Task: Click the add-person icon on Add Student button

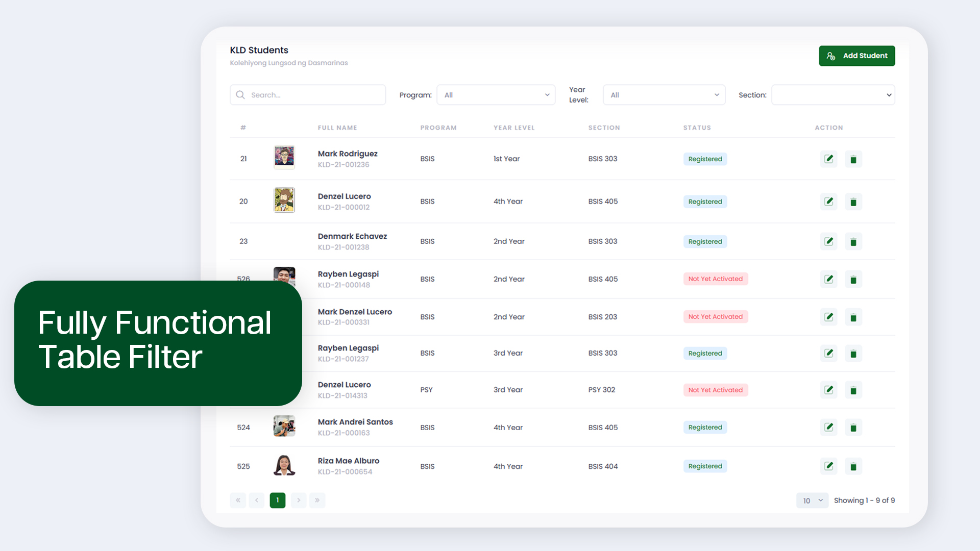Action: click(x=831, y=56)
